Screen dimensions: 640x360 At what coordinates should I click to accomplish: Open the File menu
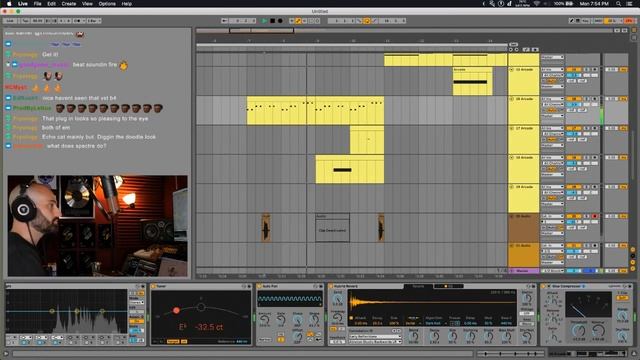[37, 4]
